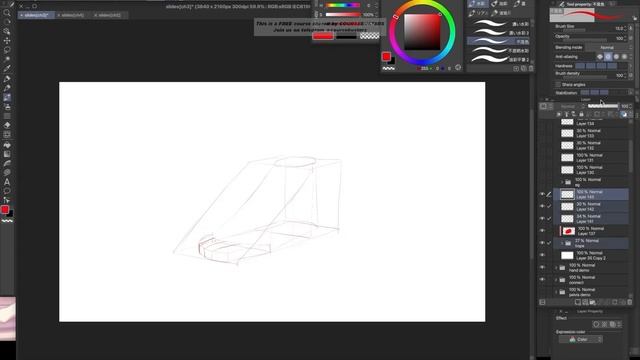Click border effect icon in Layer Property
This screenshot has width=640, height=360.
tap(596, 324)
